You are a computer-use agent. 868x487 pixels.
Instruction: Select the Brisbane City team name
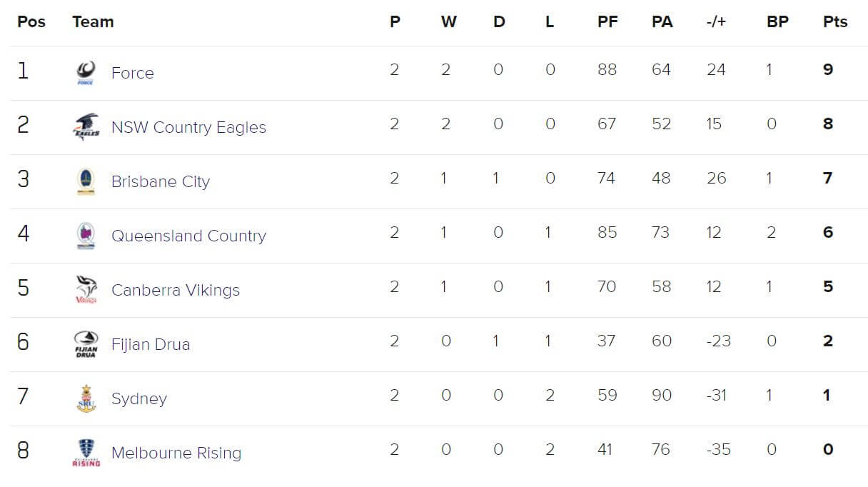161,181
